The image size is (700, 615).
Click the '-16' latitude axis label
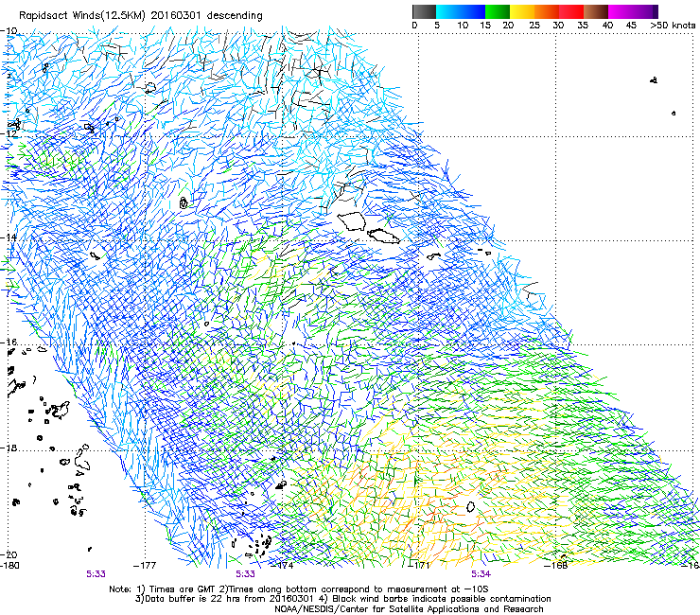pos(9,343)
